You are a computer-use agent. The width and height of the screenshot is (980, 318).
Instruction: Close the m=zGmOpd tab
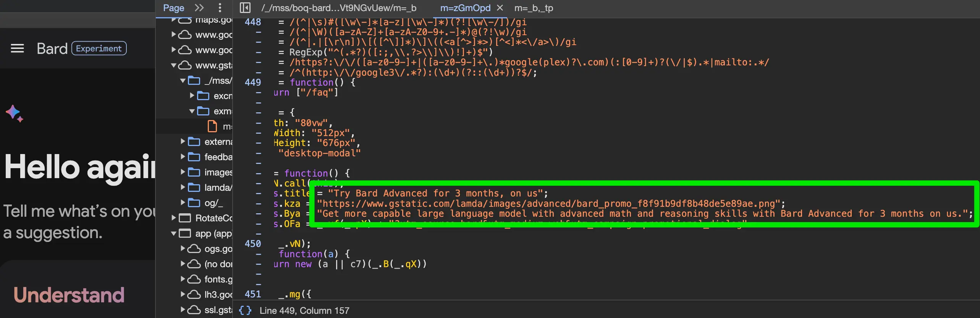click(x=500, y=8)
